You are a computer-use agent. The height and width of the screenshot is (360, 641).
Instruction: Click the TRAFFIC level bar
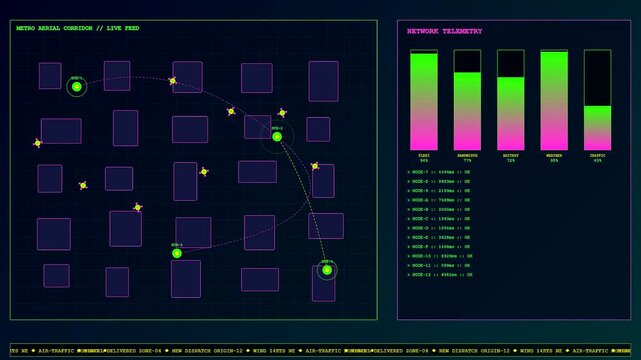click(597, 100)
